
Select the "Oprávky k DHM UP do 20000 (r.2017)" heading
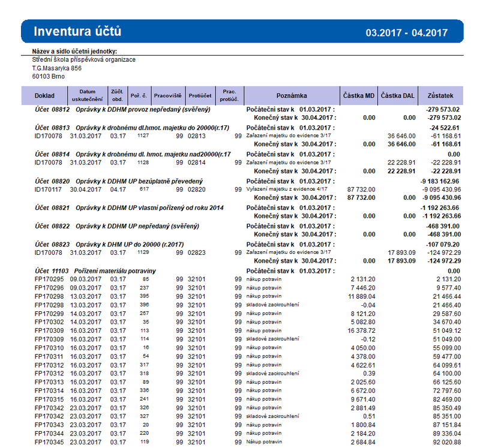pos(130,245)
